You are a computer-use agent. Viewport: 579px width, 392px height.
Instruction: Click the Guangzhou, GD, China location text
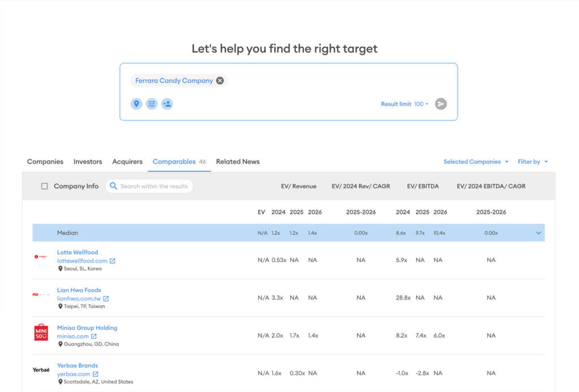tap(91, 344)
